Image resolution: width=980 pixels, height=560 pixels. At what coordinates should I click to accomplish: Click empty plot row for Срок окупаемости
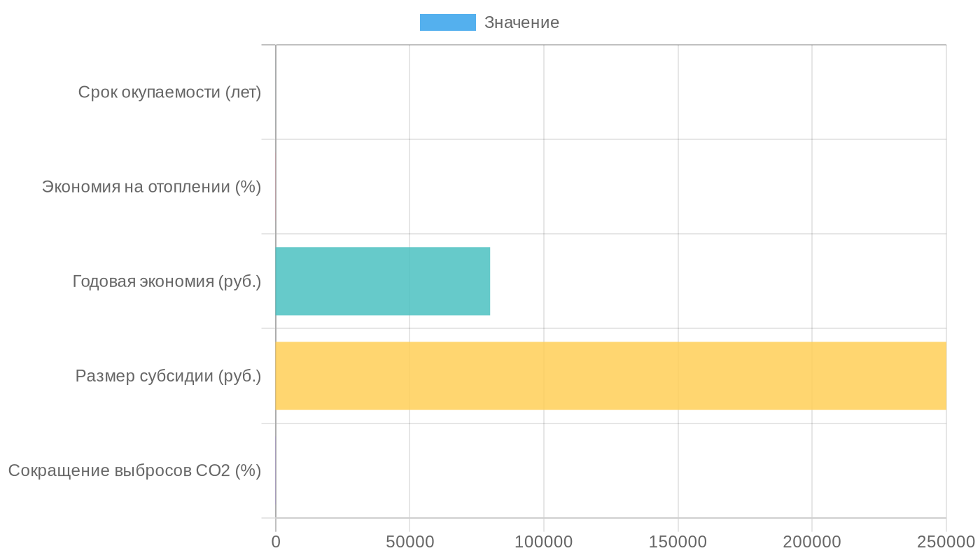(x=610, y=92)
